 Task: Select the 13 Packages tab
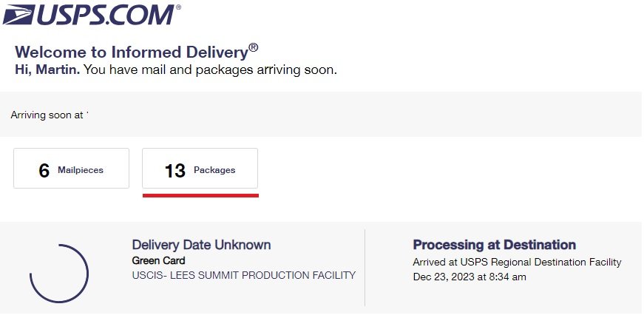[200, 169]
